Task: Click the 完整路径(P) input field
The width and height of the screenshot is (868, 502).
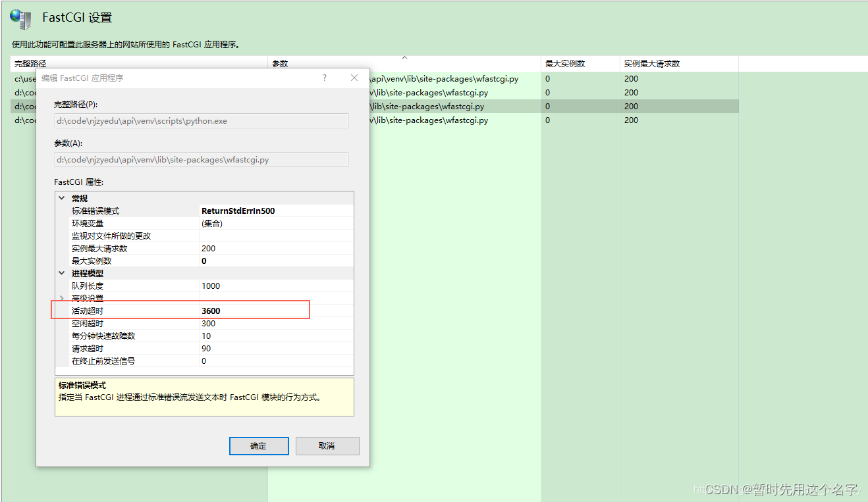Action: click(201, 120)
